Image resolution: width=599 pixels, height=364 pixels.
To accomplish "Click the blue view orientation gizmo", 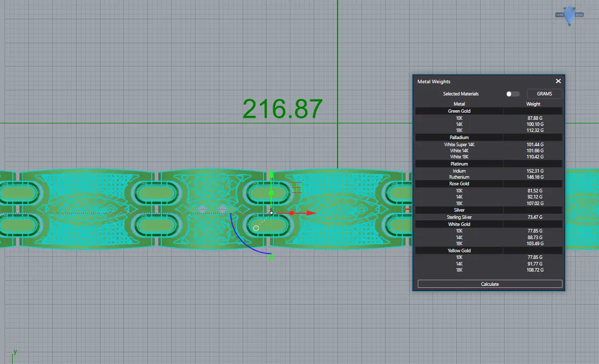I will (x=571, y=16).
